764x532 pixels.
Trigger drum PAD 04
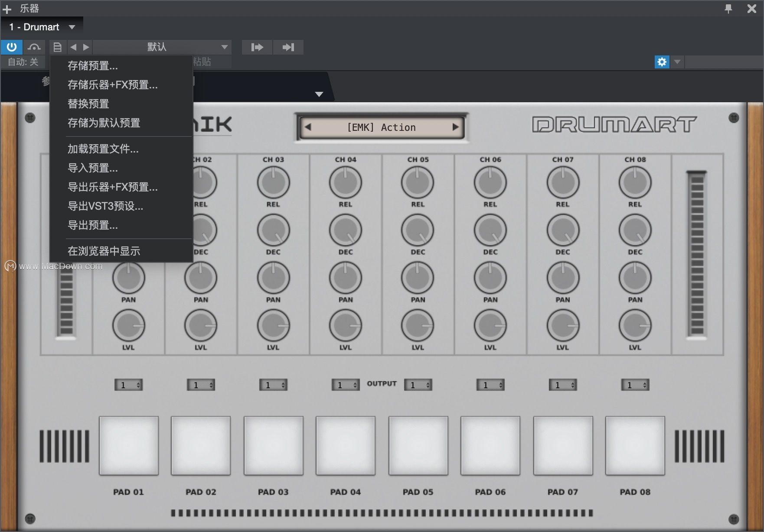pos(346,446)
